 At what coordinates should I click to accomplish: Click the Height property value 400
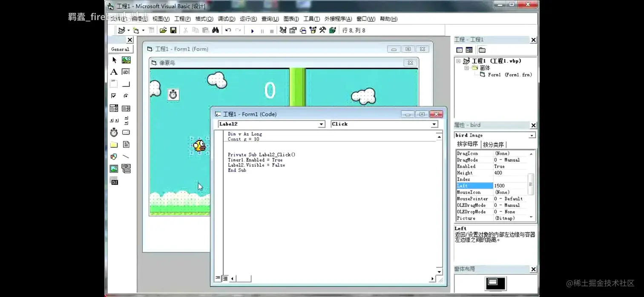click(x=510, y=173)
